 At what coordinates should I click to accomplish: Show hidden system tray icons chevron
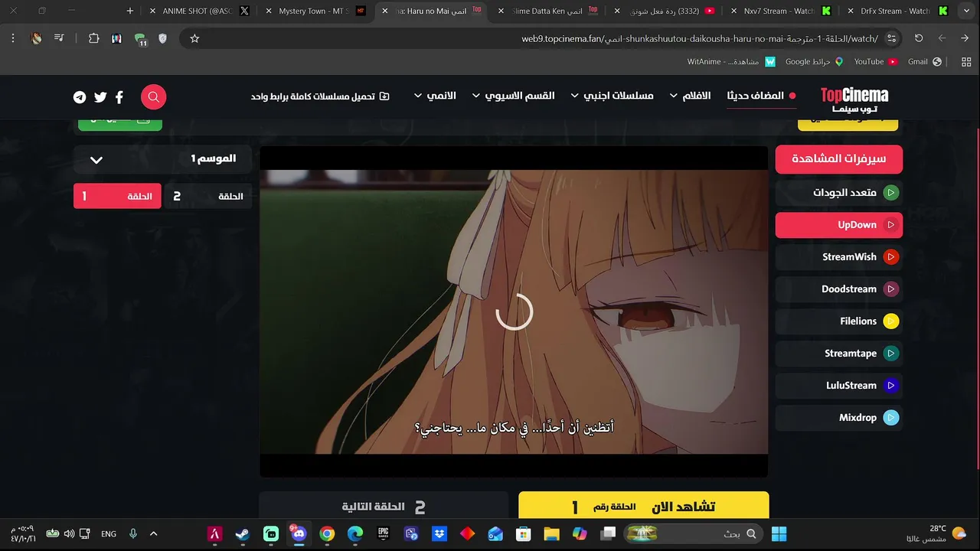click(x=153, y=533)
